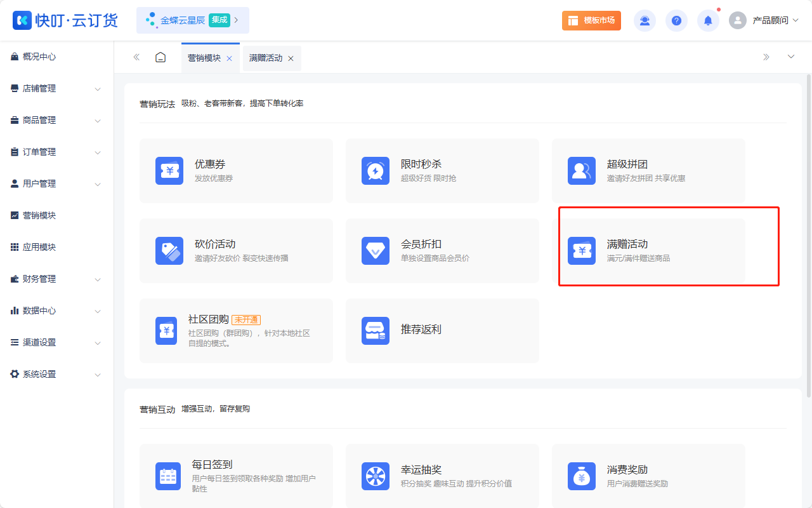Open the 产品顾问 account dropdown
This screenshot has width=812, height=508.
pyautogui.click(x=775, y=20)
